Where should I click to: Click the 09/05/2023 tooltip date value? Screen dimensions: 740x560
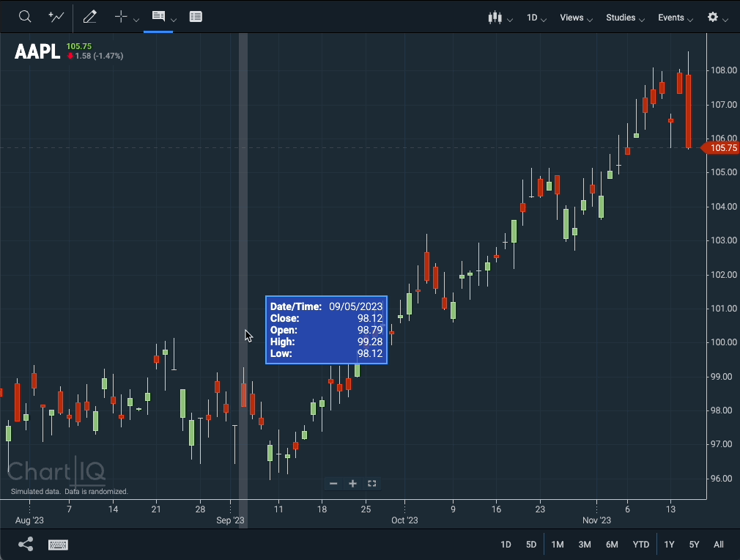356,306
